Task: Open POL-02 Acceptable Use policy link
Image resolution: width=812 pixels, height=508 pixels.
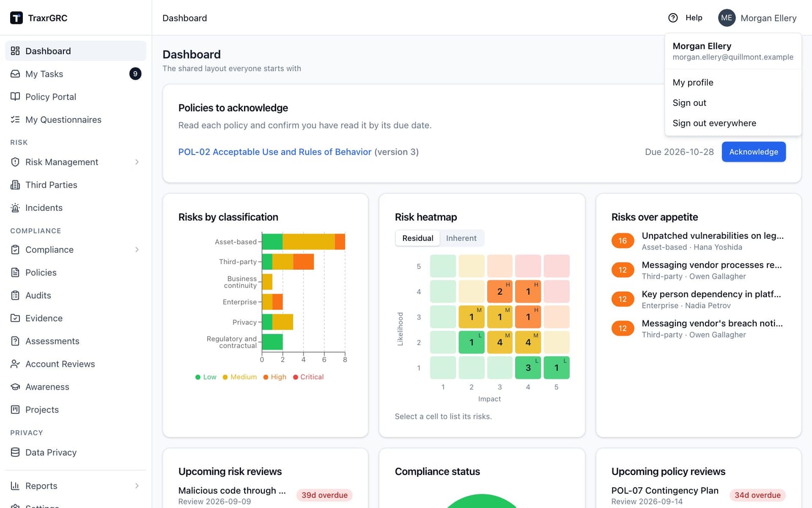Action: (x=275, y=152)
